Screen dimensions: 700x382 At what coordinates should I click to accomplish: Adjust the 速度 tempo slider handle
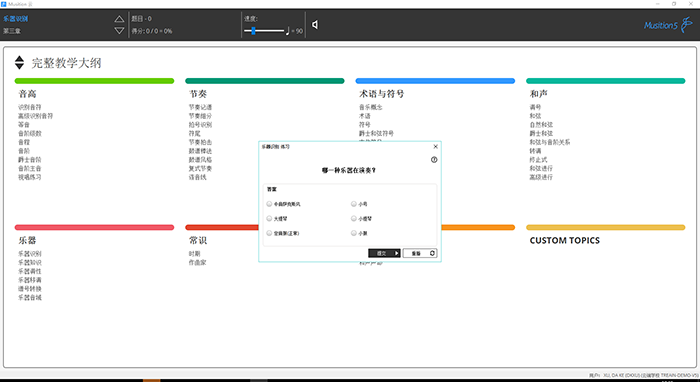coord(253,31)
